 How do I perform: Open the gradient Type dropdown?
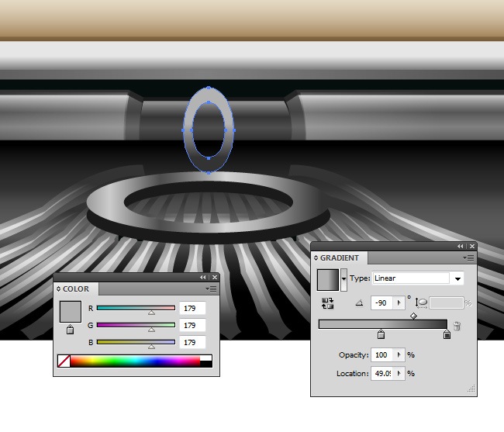457,278
